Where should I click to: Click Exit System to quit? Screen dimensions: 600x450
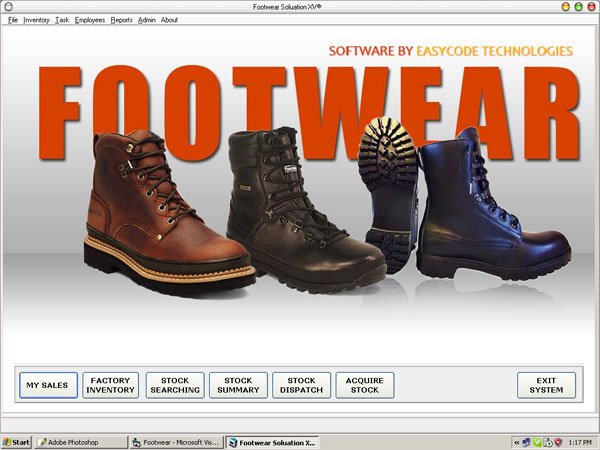tap(546, 385)
